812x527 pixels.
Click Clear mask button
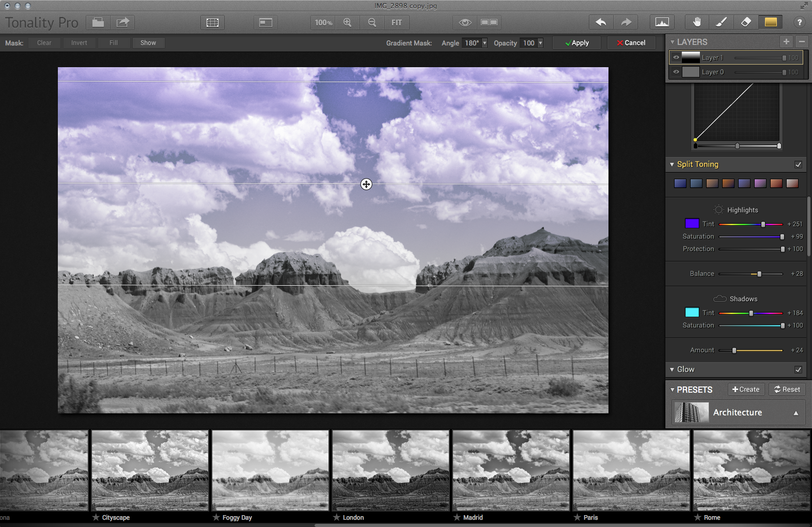click(x=44, y=43)
